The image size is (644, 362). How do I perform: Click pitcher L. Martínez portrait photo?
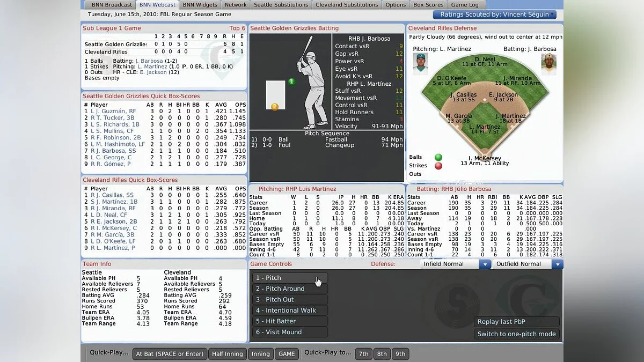point(420,64)
